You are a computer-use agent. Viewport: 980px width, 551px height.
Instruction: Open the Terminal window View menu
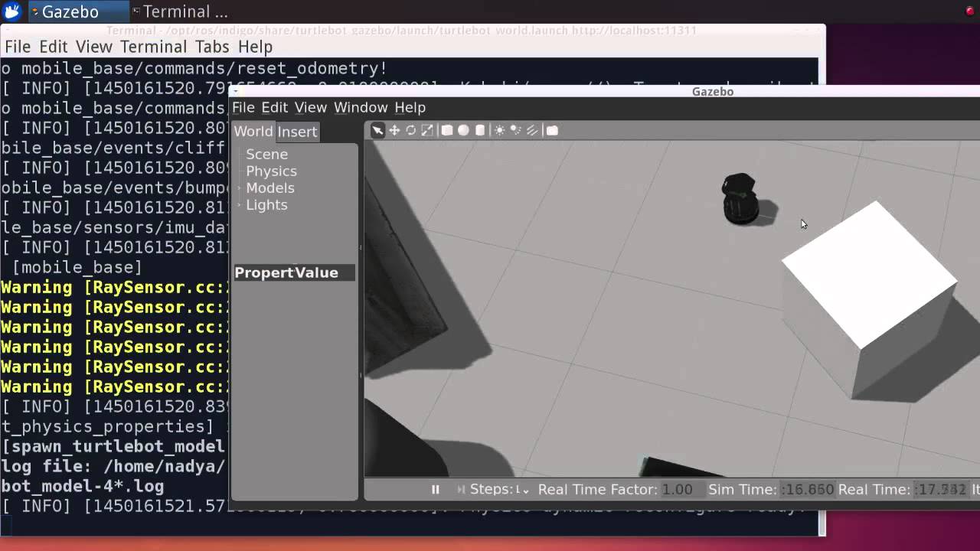94,47
